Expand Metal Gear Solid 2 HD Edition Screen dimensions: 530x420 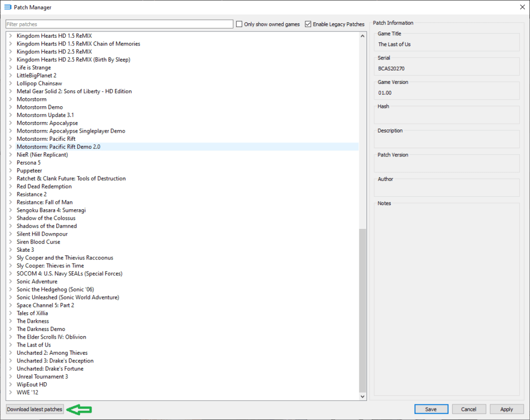click(10, 91)
